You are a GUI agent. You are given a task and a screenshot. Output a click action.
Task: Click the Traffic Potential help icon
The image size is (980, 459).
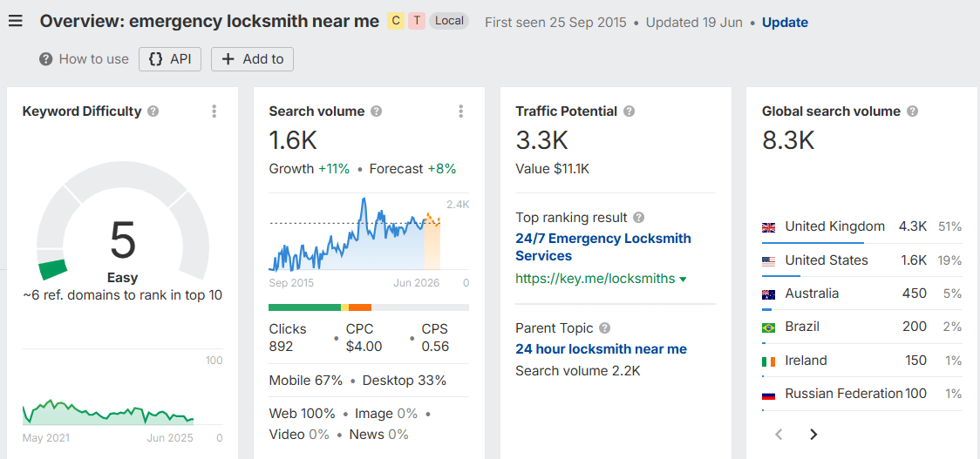click(630, 111)
